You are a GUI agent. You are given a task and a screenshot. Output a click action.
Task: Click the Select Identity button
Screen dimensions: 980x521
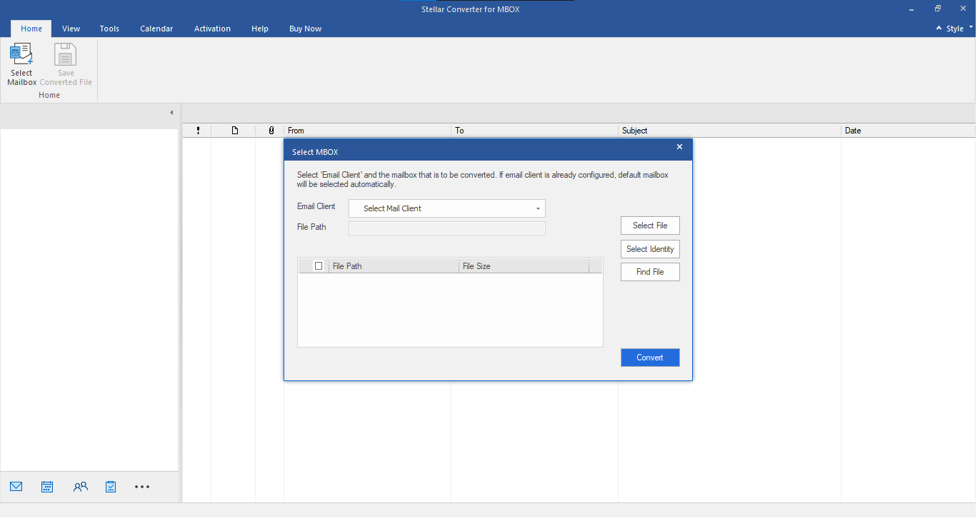pyautogui.click(x=650, y=248)
